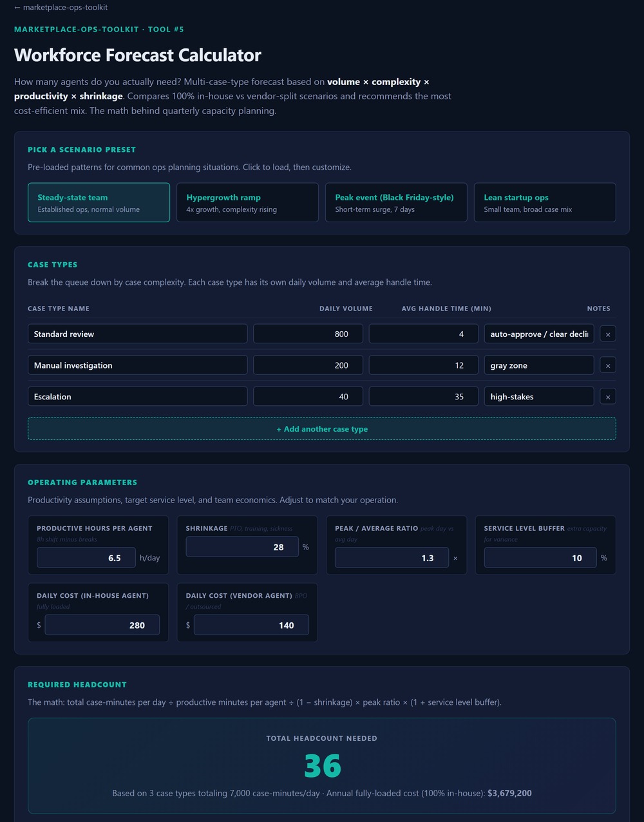Click daily volume field showing 40

tap(308, 397)
